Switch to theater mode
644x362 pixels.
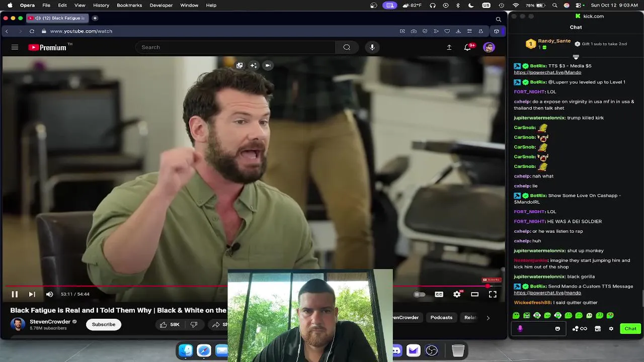[x=474, y=294]
